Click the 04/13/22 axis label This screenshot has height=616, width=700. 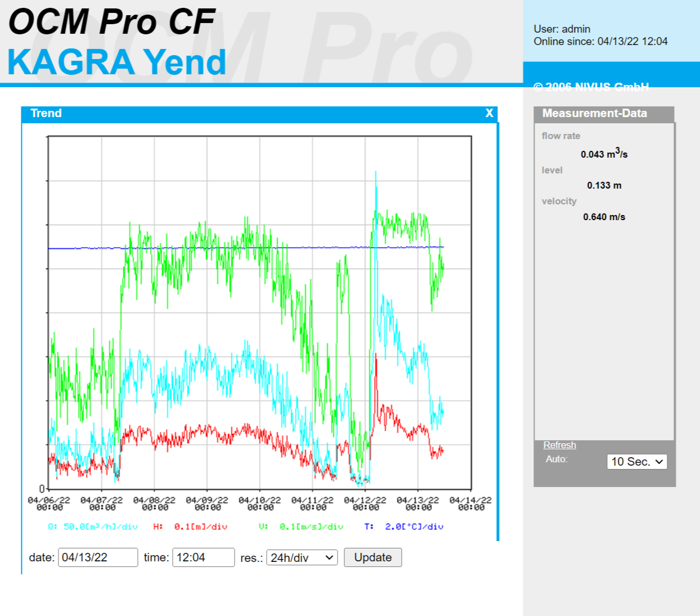tap(418, 503)
